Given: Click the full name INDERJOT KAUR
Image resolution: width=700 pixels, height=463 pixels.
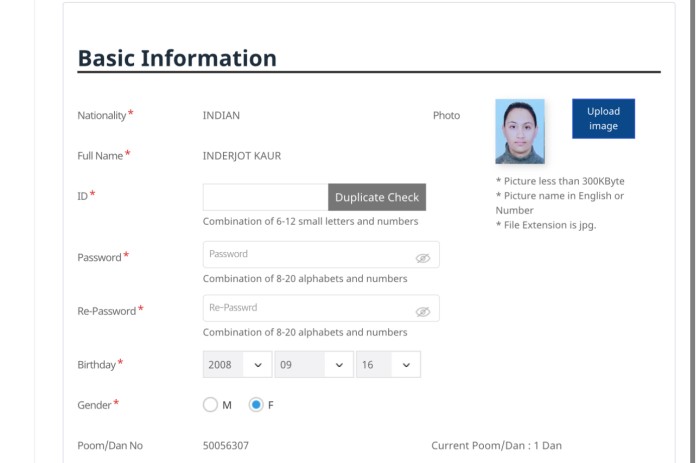Looking at the screenshot, I should [x=243, y=156].
